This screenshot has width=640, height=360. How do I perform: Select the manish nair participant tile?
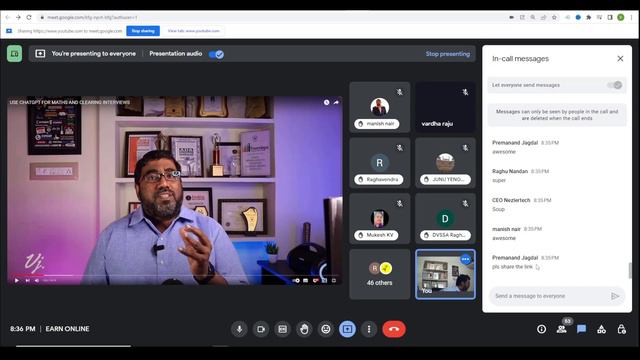point(380,107)
